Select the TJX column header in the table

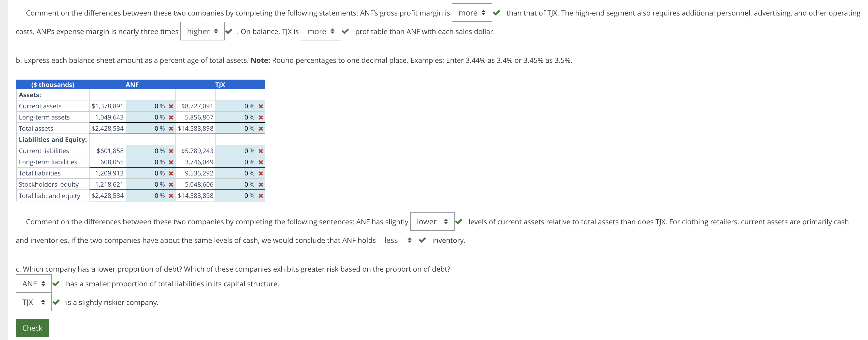[220, 85]
